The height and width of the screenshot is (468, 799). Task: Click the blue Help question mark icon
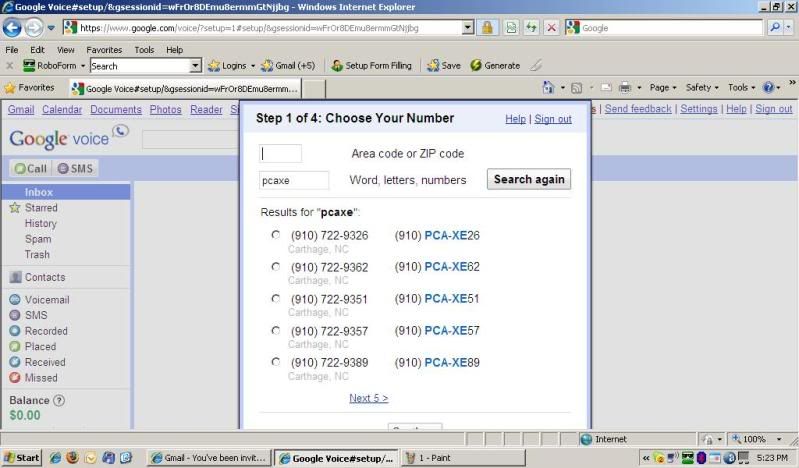pyautogui.click(x=768, y=88)
